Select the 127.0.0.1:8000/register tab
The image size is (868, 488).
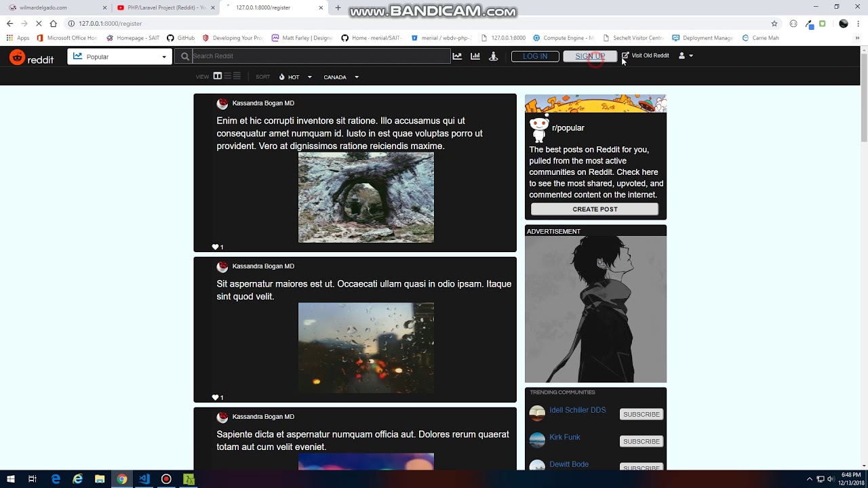275,7
